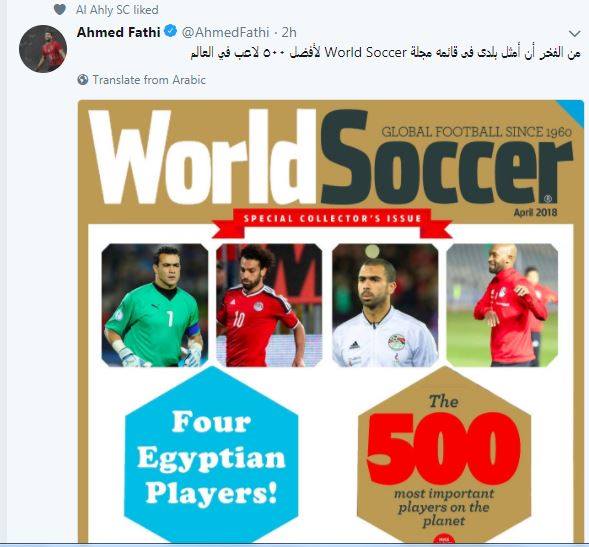Click the World Soccer magazine logo
Viewport: 589px width, 547px height.
coord(331,157)
